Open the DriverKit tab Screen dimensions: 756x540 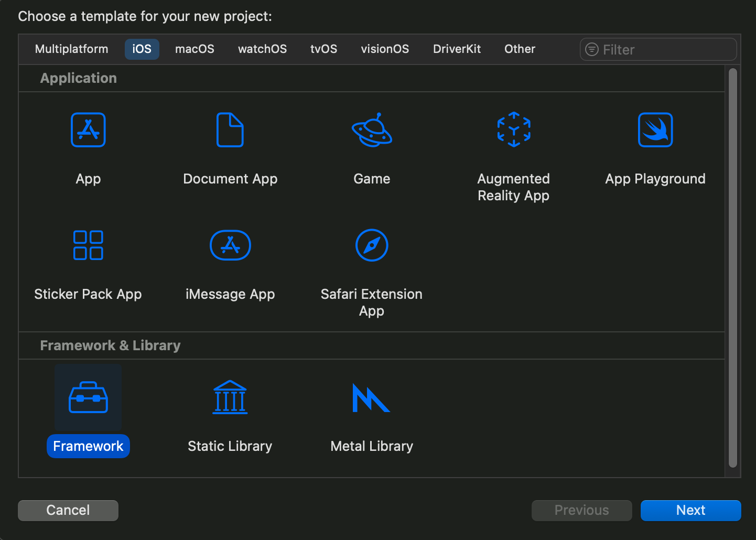(x=457, y=49)
